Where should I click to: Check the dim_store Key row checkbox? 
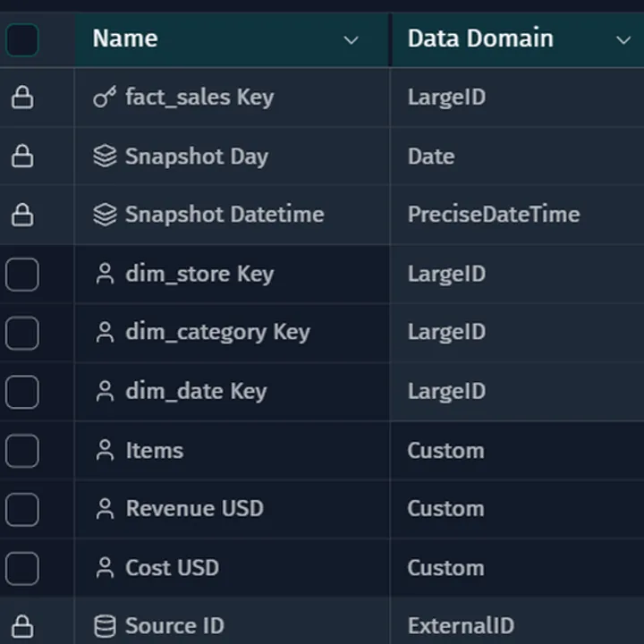coord(22,275)
